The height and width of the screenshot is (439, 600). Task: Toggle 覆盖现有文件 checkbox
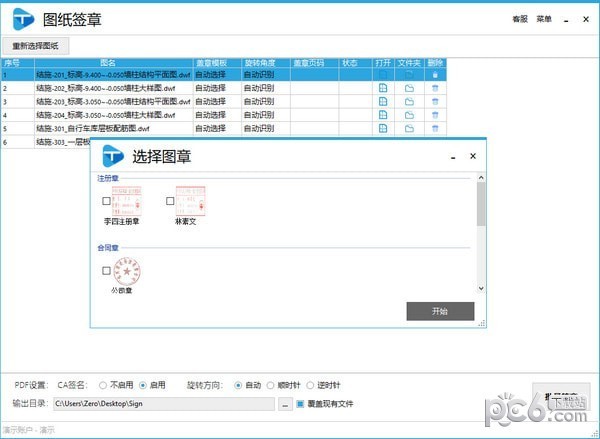pos(300,404)
